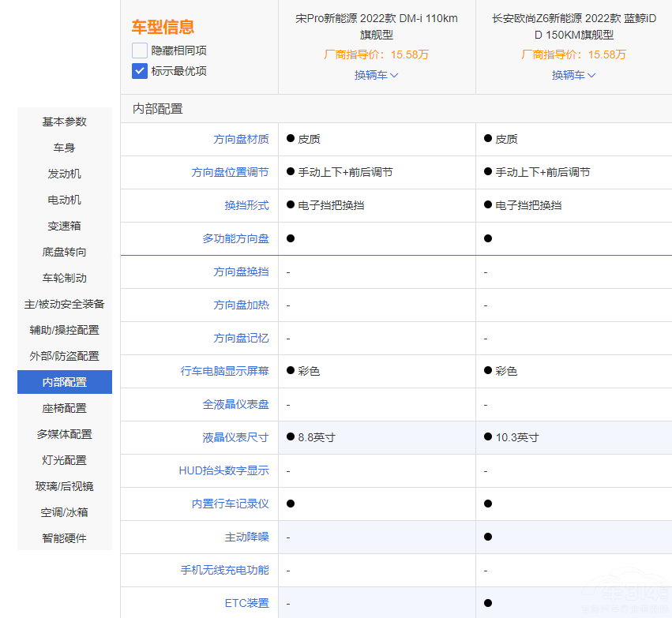Expand the left car's vehicle selector
The height and width of the screenshot is (618, 672).
[376, 75]
